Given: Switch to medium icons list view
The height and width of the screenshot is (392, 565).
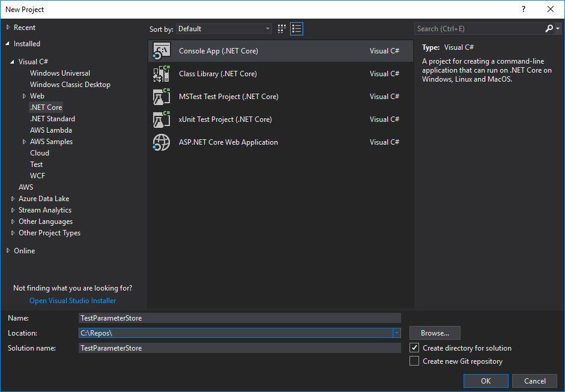Looking at the screenshot, I should coord(297,29).
